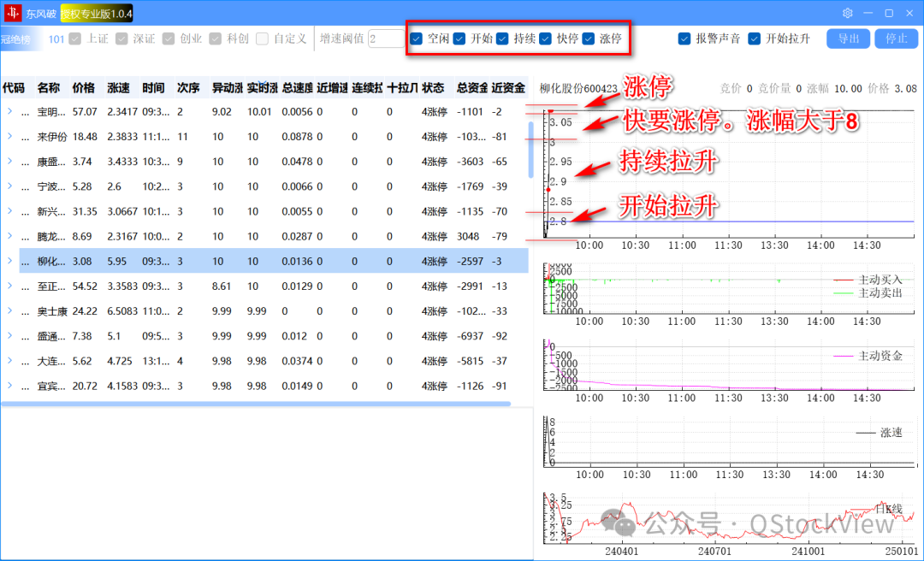Expand the 来伊份 row arrow
The image size is (924, 561).
(10, 136)
